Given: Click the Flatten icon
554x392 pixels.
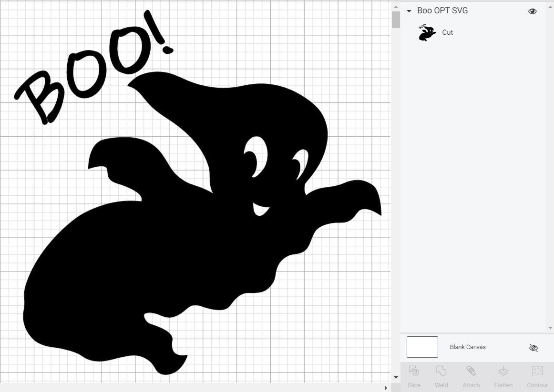Looking at the screenshot, I should (503, 371).
